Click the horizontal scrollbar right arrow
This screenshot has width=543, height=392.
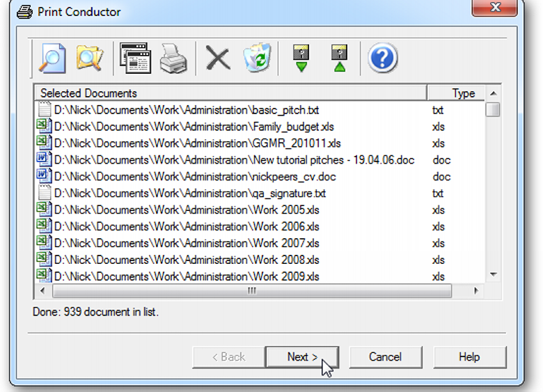pos(477,291)
